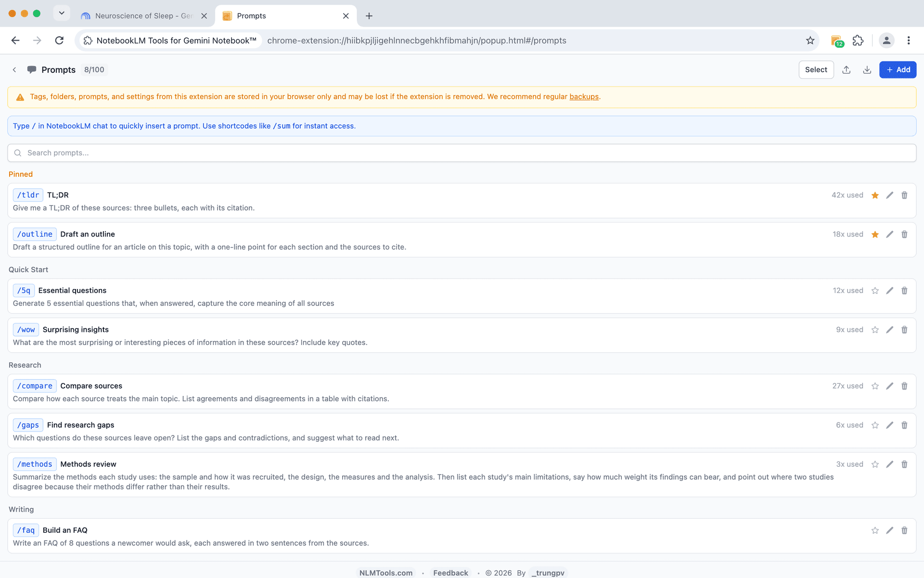Click the import upload icon near Select
The width and height of the screenshot is (924, 578).
pos(847,70)
